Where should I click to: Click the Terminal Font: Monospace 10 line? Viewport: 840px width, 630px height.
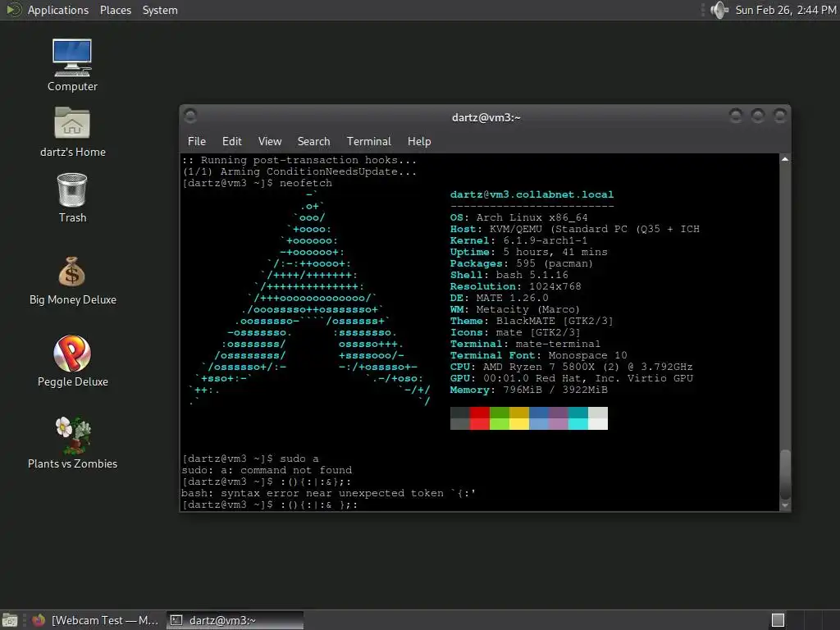[538, 355]
